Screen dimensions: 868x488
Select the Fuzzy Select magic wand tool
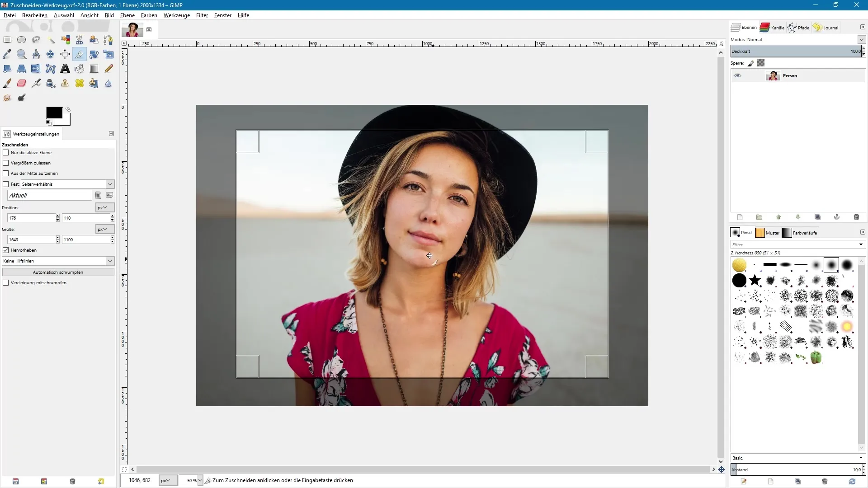click(x=51, y=40)
